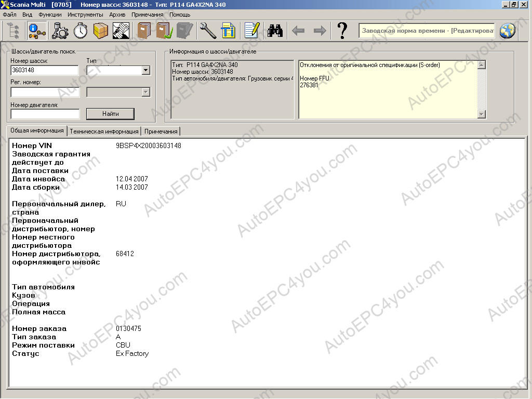Viewport: 532px width, 399px height.
Task: Click the stopwatch standard times icon
Action: 81,31
